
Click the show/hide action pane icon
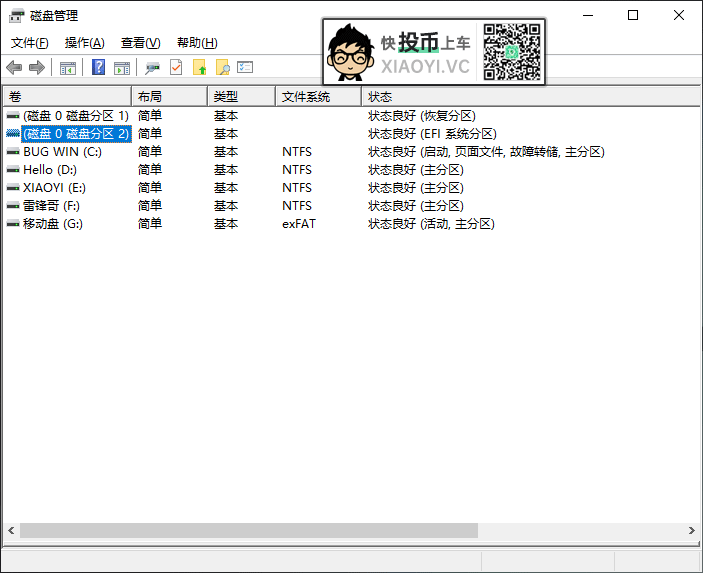pyautogui.click(x=122, y=67)
